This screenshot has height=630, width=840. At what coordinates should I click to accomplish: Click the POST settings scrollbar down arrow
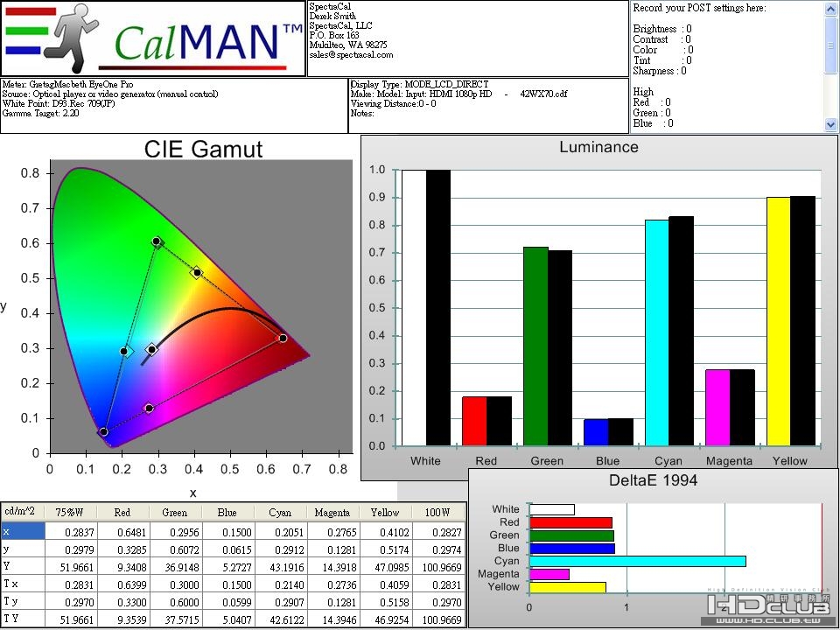tap(831, 125)
